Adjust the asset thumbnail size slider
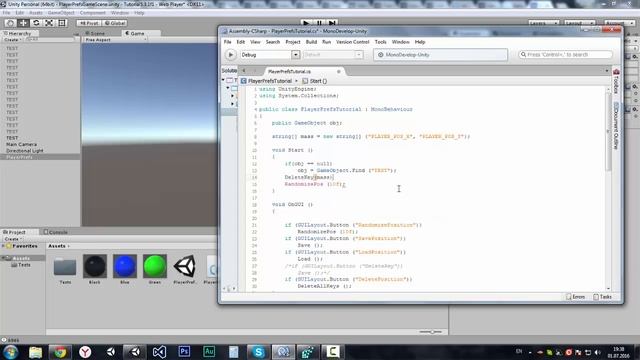This screenshot has height=360, width=640. (x=431, y=332)
